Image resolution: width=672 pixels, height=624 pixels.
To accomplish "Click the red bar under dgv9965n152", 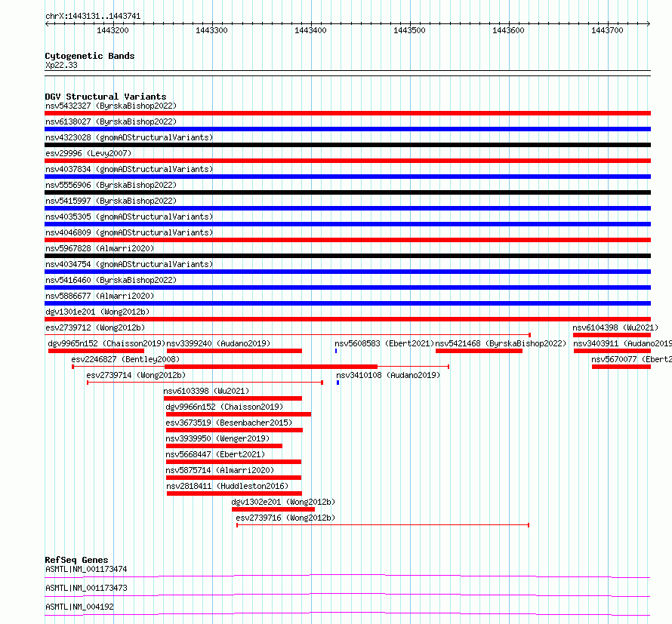I will (x=96, y=351).
